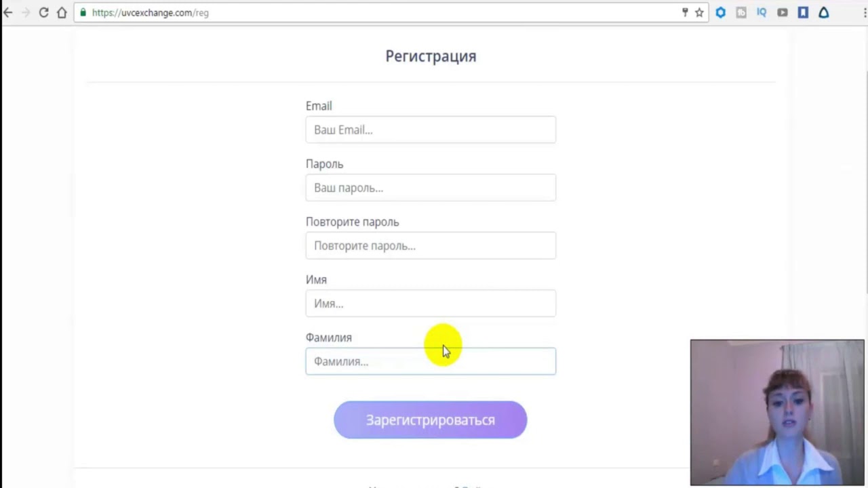The width and height of the screenshot is (868, 488).
Task: Focus the "Ваш Email..." input field
Action: pos(431,129)
